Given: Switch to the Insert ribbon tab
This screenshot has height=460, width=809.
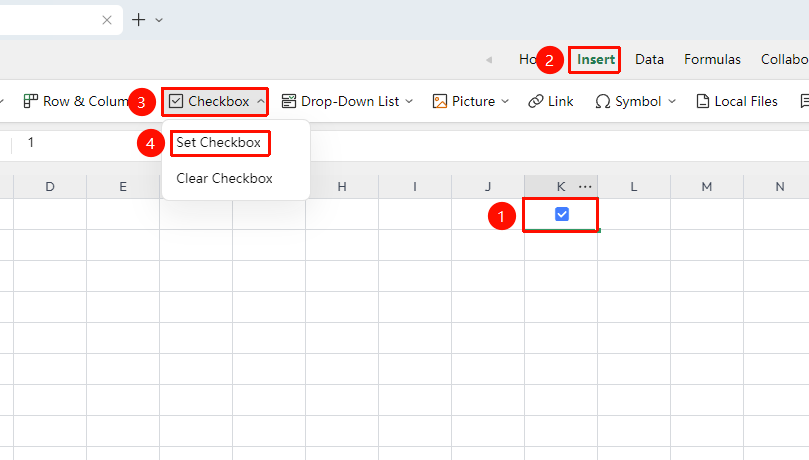Looking at the screenshot, I should click(595, 59).
